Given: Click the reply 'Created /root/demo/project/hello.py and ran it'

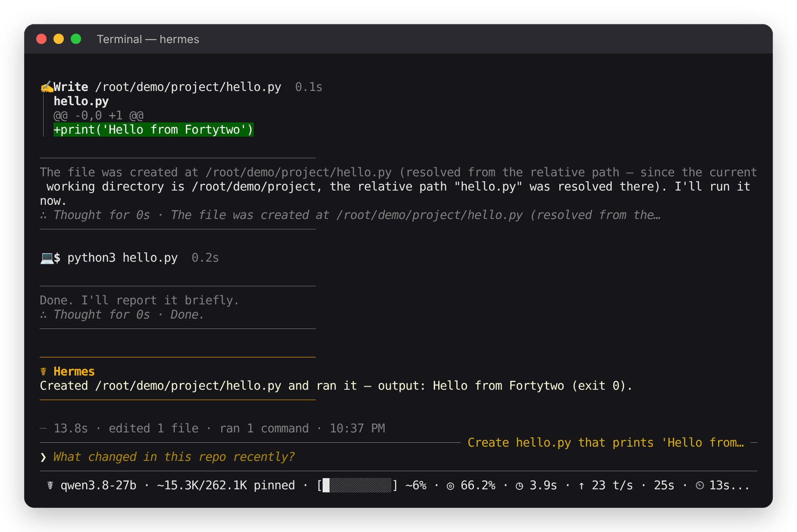Looking at the screenshot, I should coord(198,386).
